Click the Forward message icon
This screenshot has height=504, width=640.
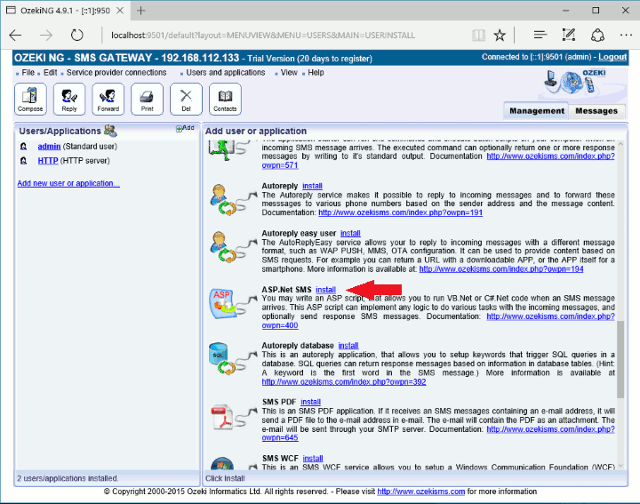(x=108, y=99)
